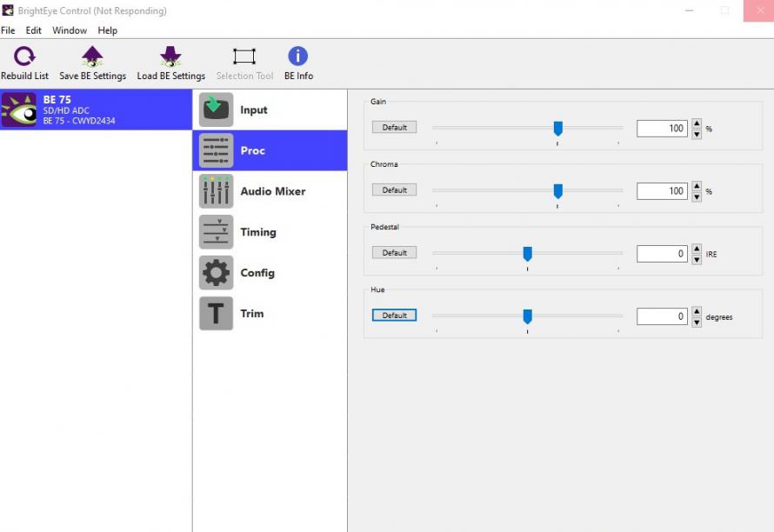
Task: Click the SD/HD ADC device description
Action: [x=66, y=111]
